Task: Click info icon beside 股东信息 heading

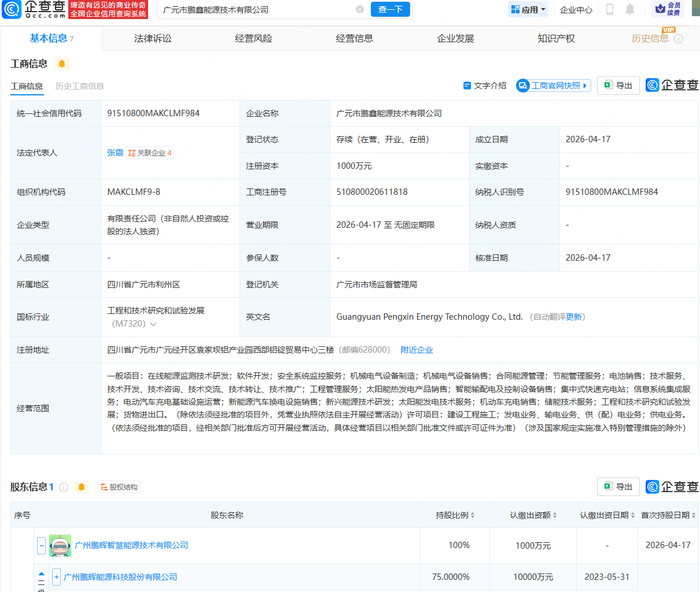Action: [64, 487]
